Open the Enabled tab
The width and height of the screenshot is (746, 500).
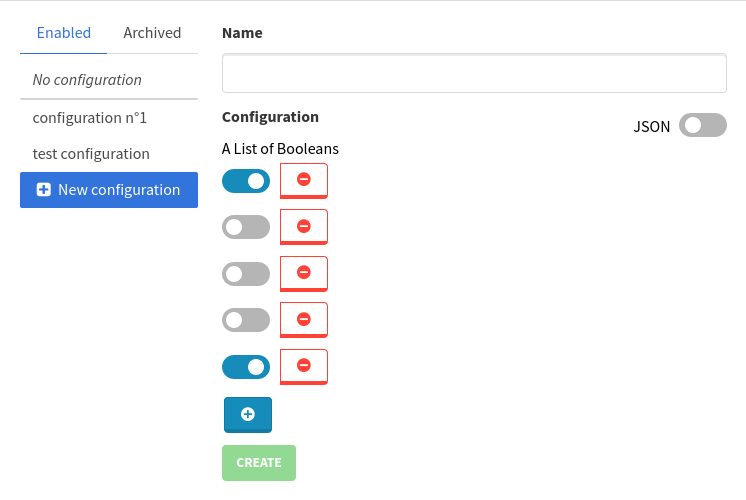(64, 33)
